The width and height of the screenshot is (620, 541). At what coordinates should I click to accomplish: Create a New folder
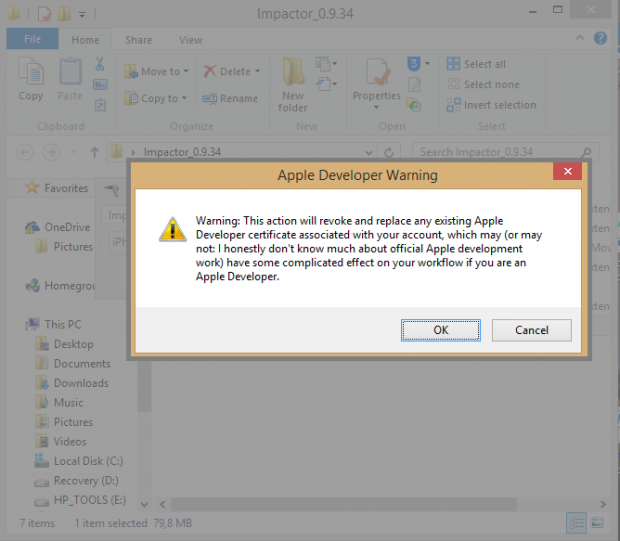click(x=293, y=85)
